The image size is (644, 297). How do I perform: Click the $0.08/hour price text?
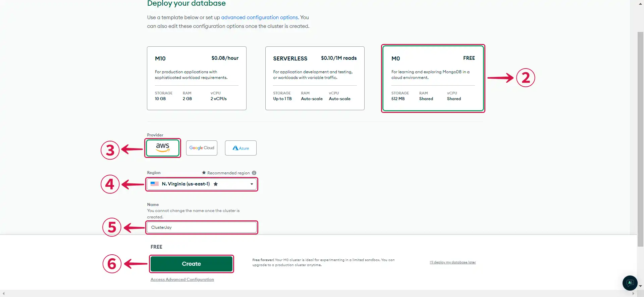click(225, 58)
